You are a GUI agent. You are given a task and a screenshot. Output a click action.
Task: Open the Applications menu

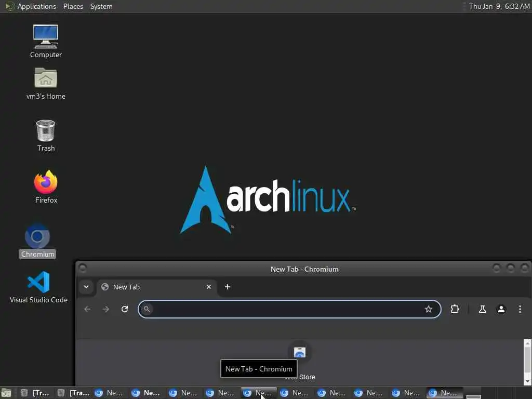tap(37, 6)
